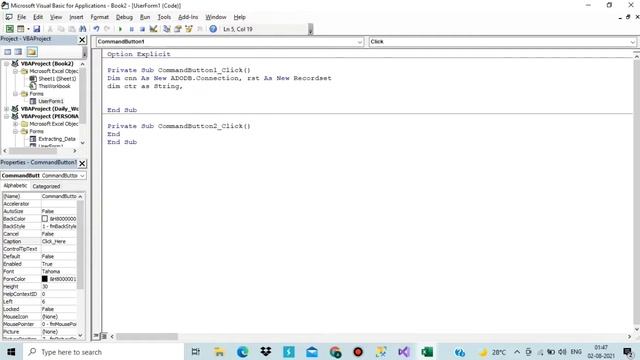Viewport: 640px width, 360px height.
Task: Click ForeColor black swatch value
Action: coord(45,279)
